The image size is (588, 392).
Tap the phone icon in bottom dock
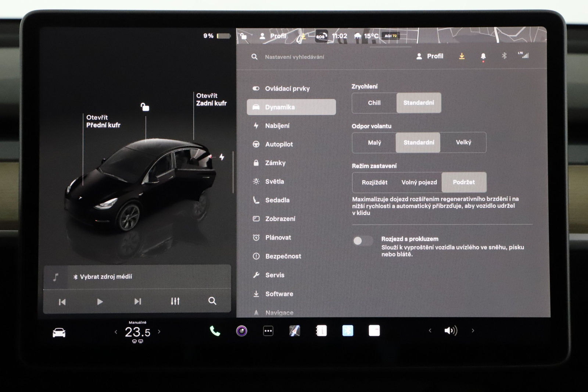click(215, 331)
